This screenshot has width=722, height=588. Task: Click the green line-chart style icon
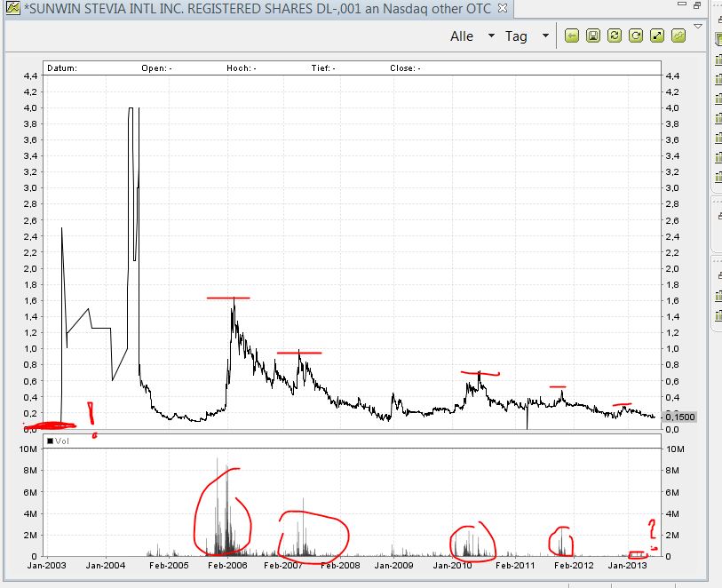coord(678,36)
